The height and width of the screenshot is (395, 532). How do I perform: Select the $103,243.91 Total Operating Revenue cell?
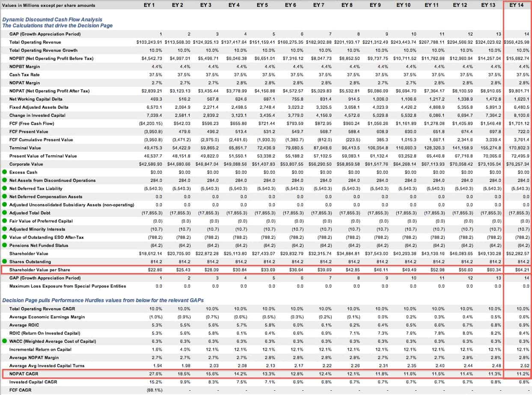(x=150, y=42)
